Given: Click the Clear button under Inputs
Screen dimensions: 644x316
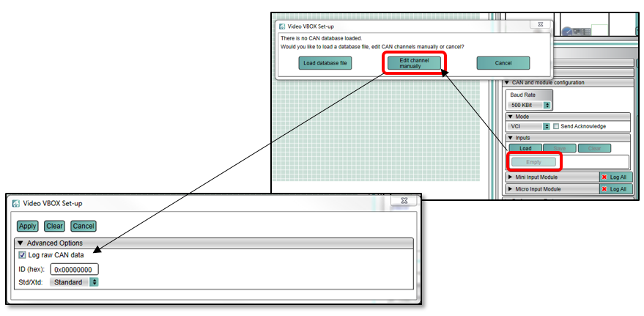Looking at the screenshot, I should [594, 148].
